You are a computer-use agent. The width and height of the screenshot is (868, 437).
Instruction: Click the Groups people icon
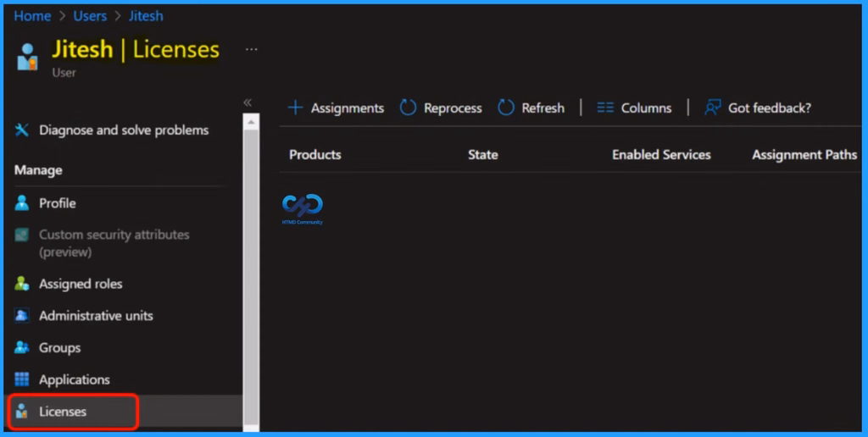[x=21, y=347]
